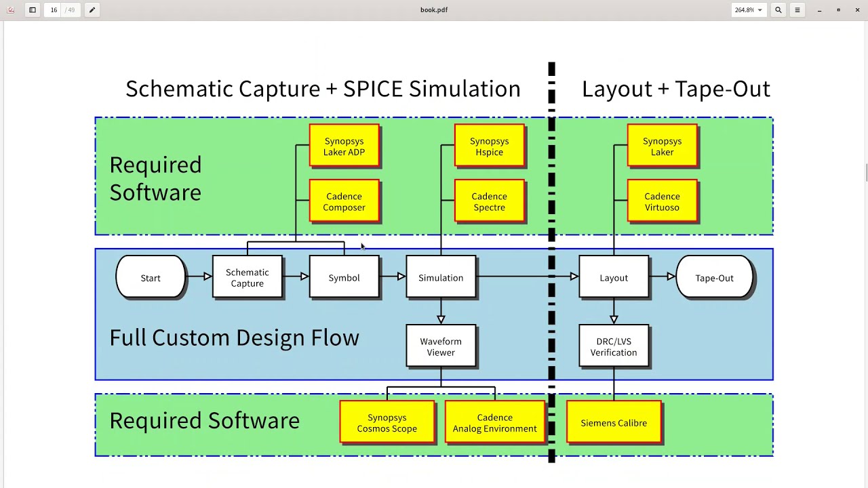868x488 pixels.
Task: Click the "Cadence Composer" box
Action: point(344,201)
